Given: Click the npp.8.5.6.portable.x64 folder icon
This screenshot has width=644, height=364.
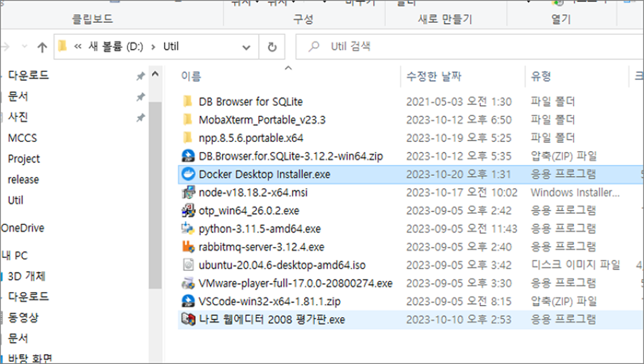Looking at the screenshot, I should pyautogui.click(x=188, y=138).
